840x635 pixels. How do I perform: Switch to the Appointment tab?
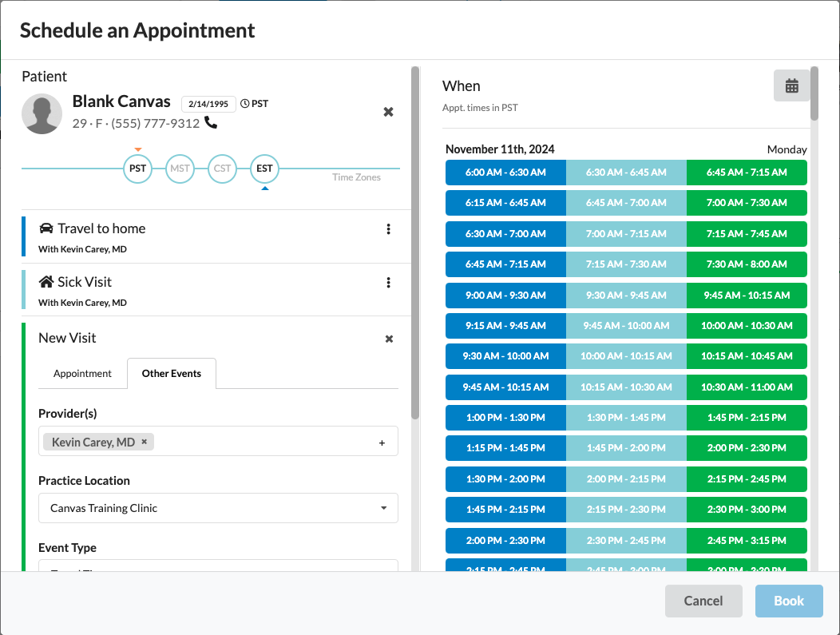point(82,374)
